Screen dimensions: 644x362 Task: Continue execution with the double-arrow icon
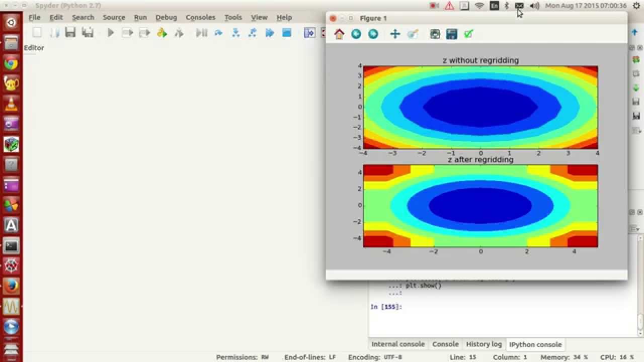pos(270,33)
